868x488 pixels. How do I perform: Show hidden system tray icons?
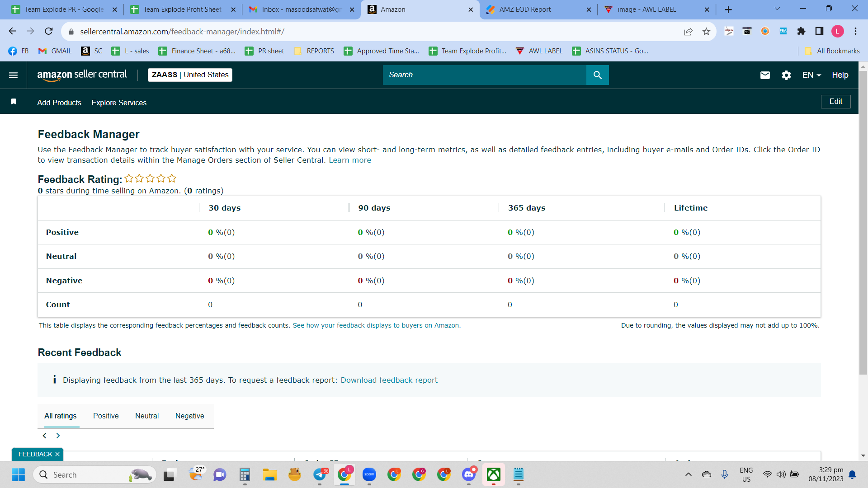(689, 474)
